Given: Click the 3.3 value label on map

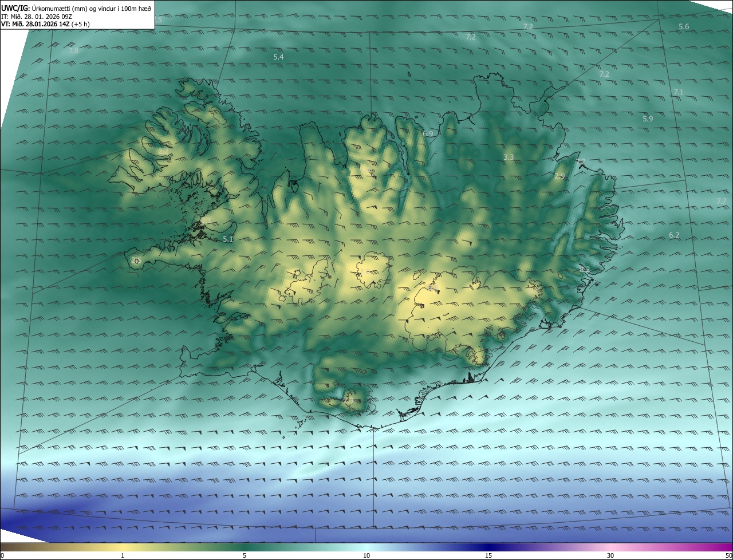Looking at the screenshot, I should click(509, 157).
